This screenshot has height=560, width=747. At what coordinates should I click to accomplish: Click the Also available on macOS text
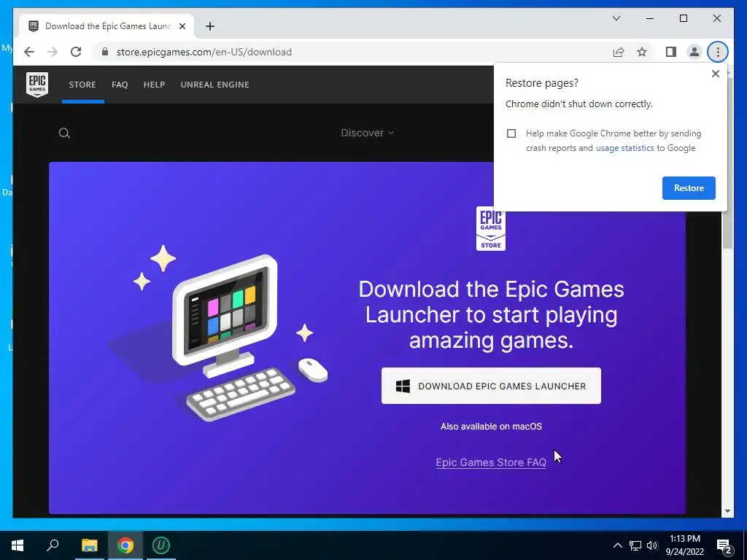tap(491, 426)
